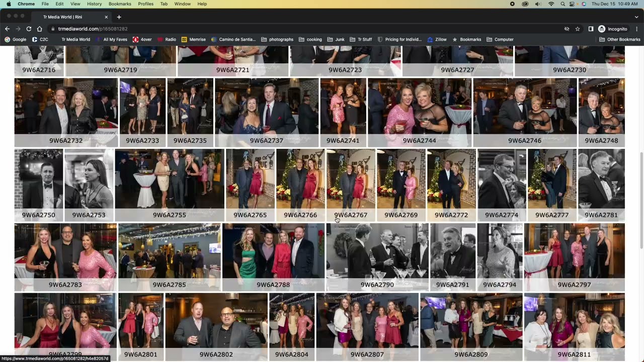
Task: Open photo thumbnail 9W6A2802
Action: (216, 327)
